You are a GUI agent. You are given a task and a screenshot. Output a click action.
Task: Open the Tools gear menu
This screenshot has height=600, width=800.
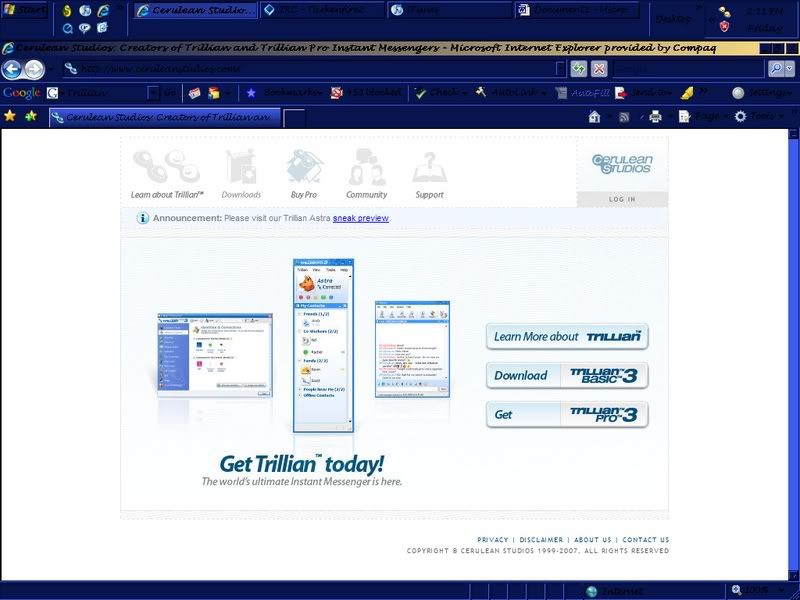[757, 117]
